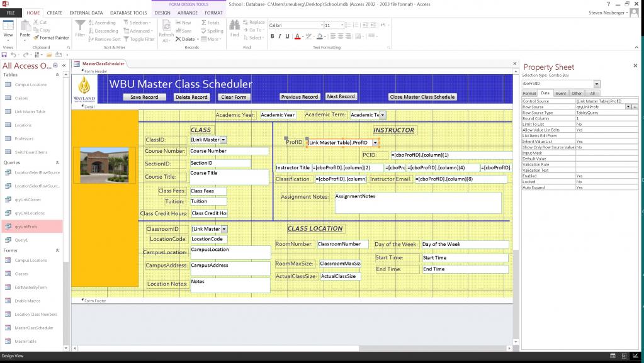The height and width of the screenshot is (363, 644).
Task: Open the Link Master Table table
Action: click(30, 112)
